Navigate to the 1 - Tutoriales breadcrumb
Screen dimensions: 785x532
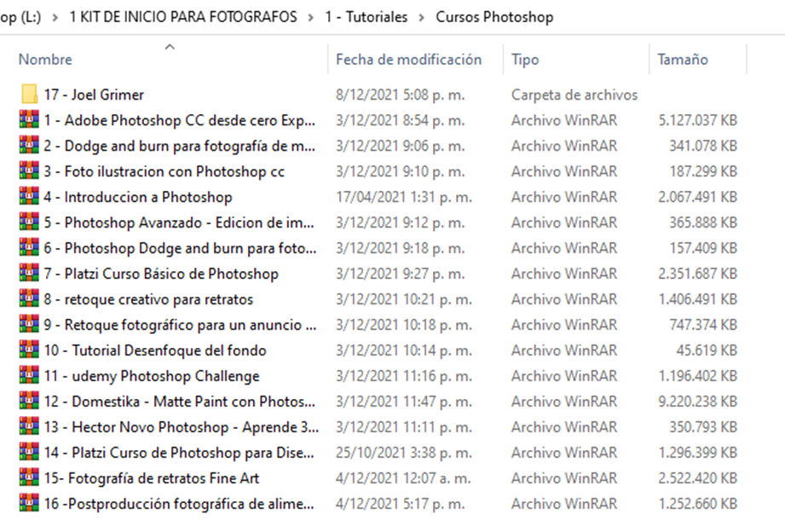click(366, 17)
